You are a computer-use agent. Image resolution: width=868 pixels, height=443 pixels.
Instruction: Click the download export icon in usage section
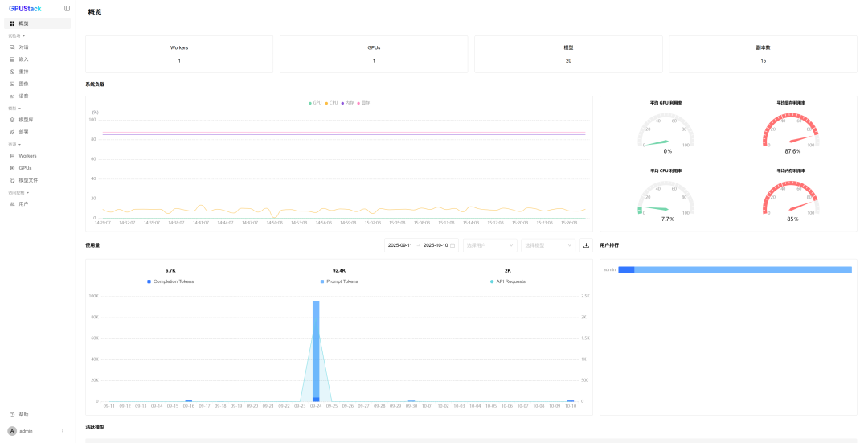(x=586, y=245)
